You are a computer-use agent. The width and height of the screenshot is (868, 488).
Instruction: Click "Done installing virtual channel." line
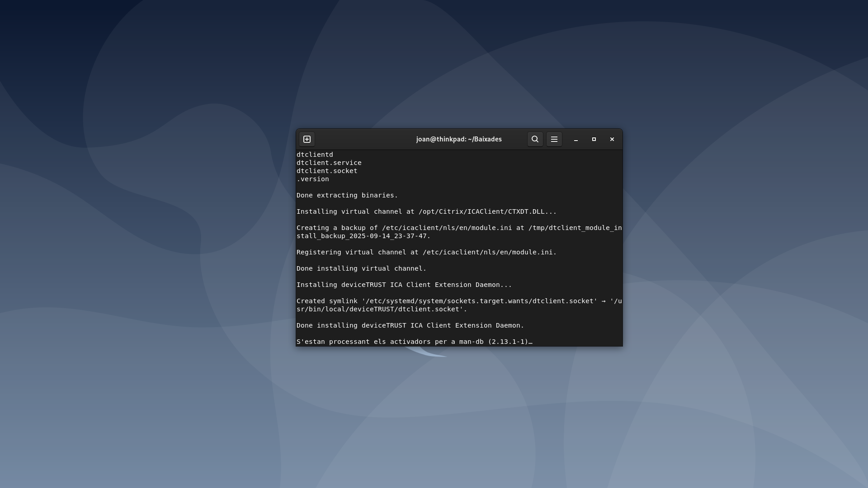pyautogui.click(x=362, y=268)
